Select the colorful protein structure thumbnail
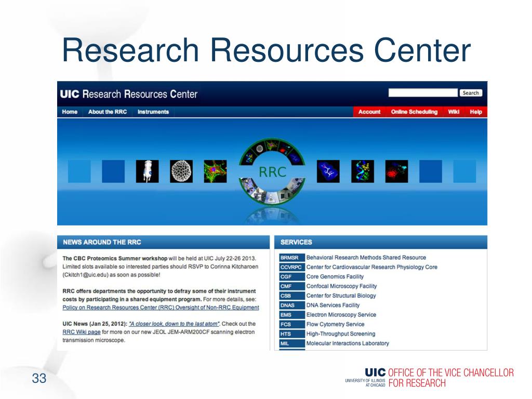The image size is (532, 399). click(362, 171)
